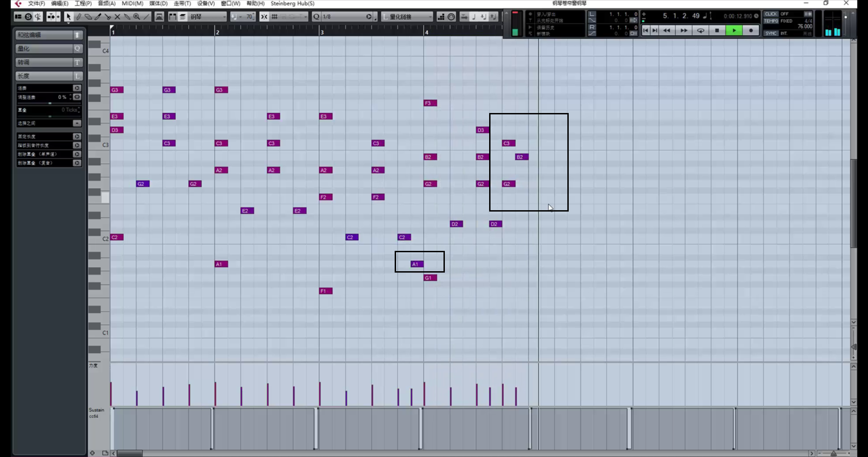Image resolution: width=868 pixels, height=457 pixels.
Task: Open the 1/8 quantize preset dropdown
Action: pos(344,17)
